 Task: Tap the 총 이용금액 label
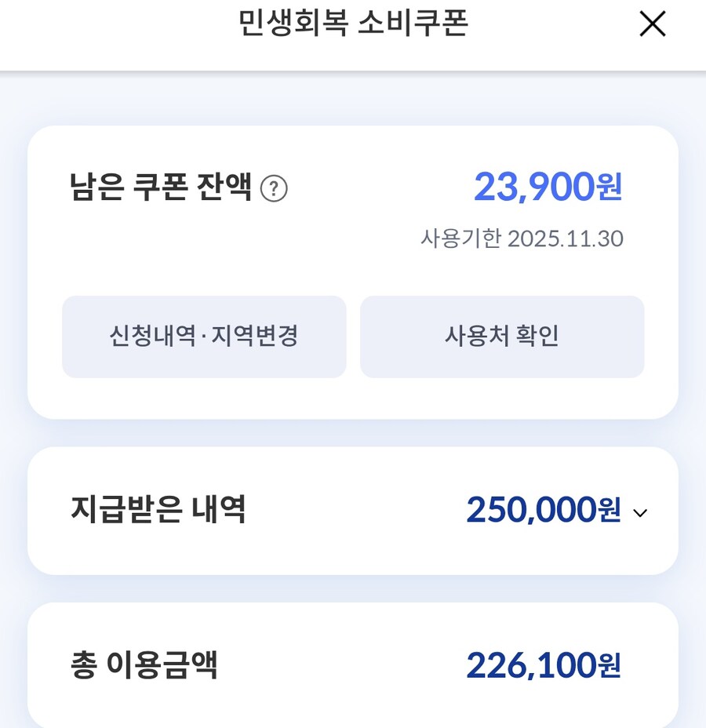[144, 665]
